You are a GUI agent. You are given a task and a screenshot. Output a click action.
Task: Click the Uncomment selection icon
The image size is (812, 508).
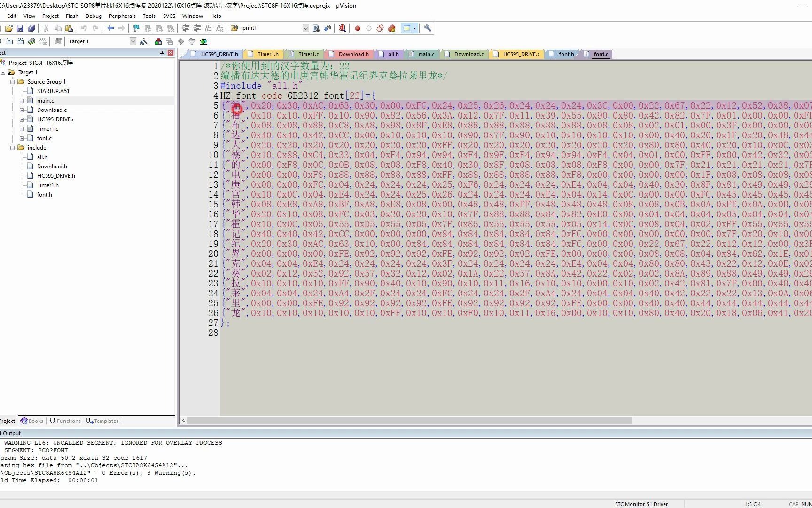pyautogui.click(x=219, y=28)
